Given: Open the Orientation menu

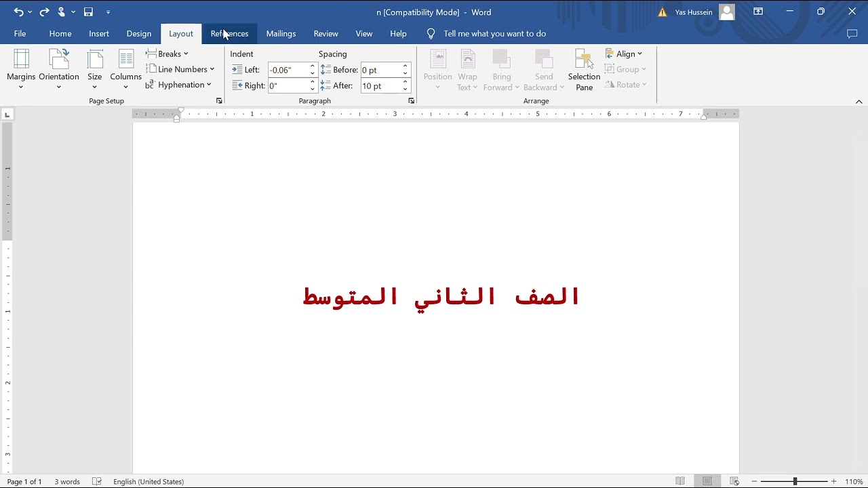Looking at the screenshot, I should pos(59,69).
